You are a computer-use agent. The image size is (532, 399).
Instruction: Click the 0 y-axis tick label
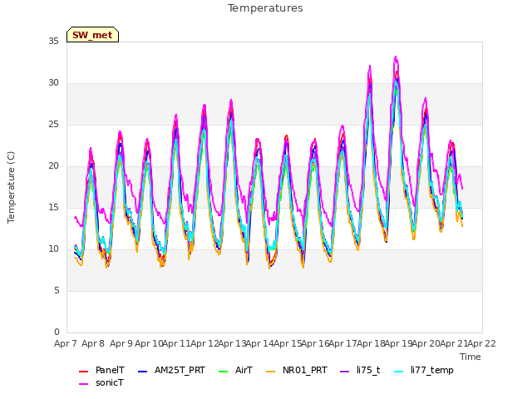point(57,332)
